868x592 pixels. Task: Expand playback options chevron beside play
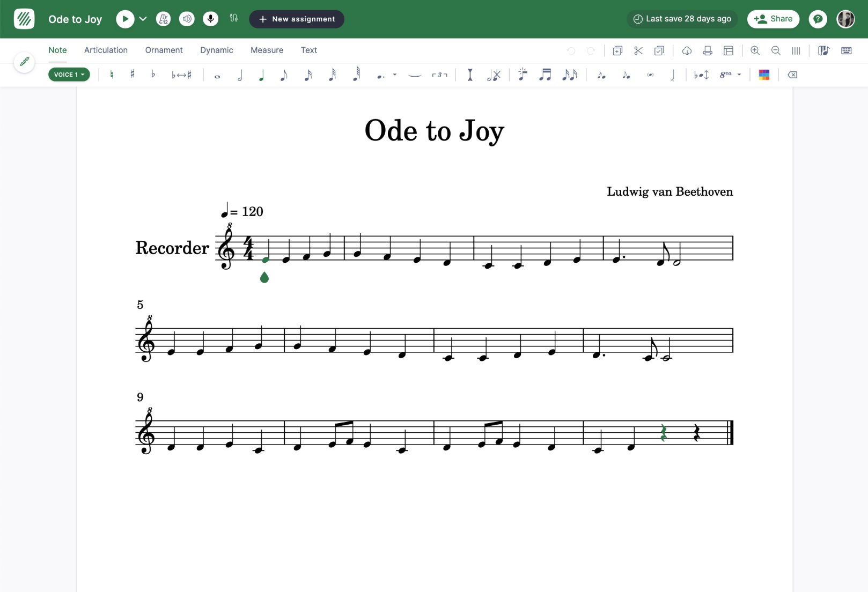point(143,19)
